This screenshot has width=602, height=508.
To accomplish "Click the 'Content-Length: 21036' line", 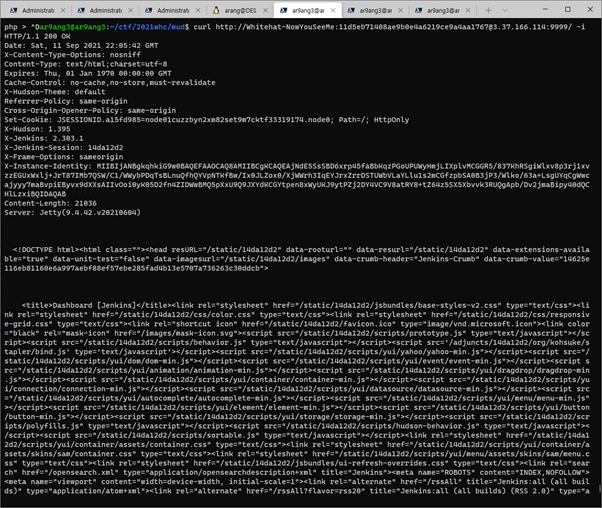I will pyautogui.click(x=50, y=203).
